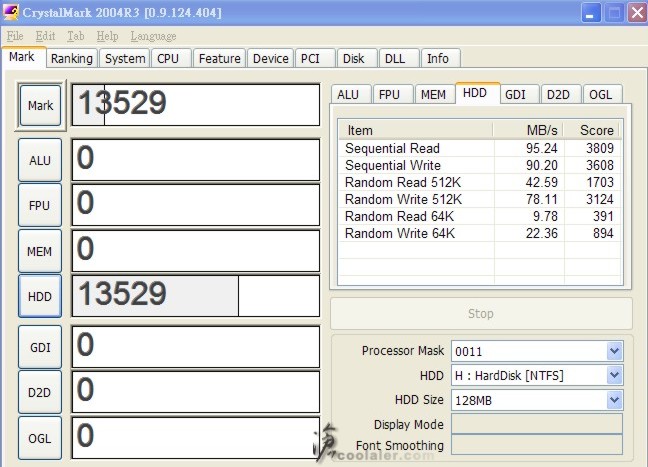This screenshot has height=467, width=648.
Task: Click the Score column header
Action: (592, 130)
